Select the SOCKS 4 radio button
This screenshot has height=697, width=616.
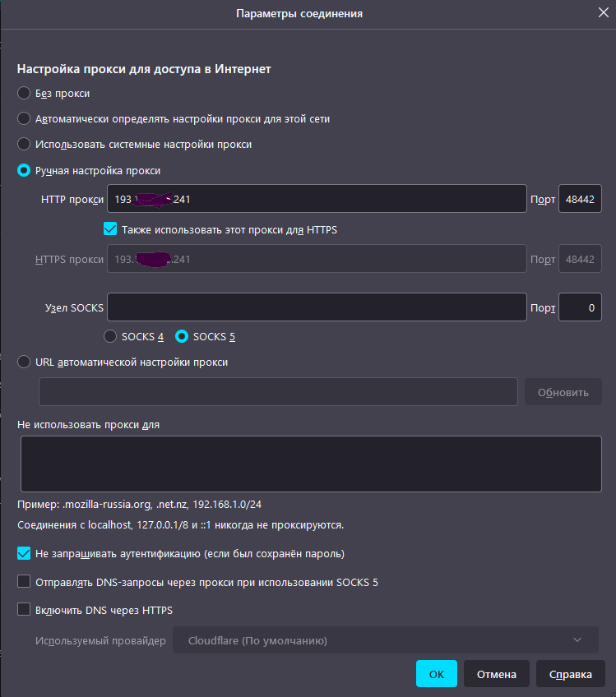[x=111, y=336]
